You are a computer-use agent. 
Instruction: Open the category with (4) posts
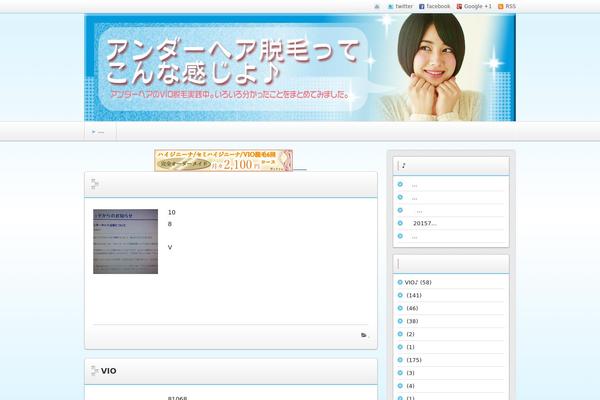click(x=410, y=386)
